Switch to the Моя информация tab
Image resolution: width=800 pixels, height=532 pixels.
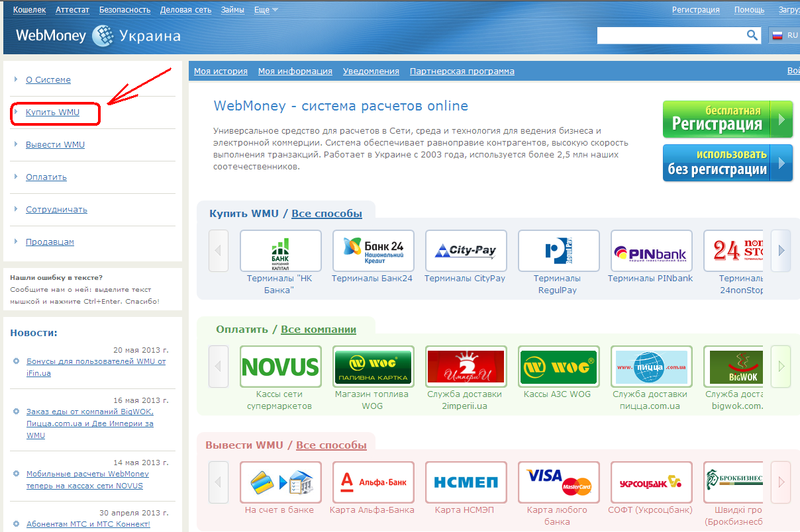(x=295, y=71)
